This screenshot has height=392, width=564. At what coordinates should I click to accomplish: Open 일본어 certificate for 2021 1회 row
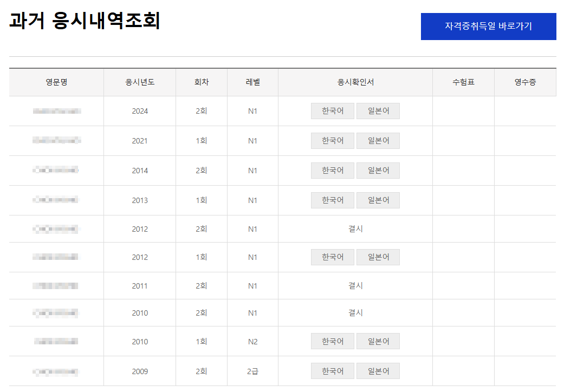click(378, 141)
